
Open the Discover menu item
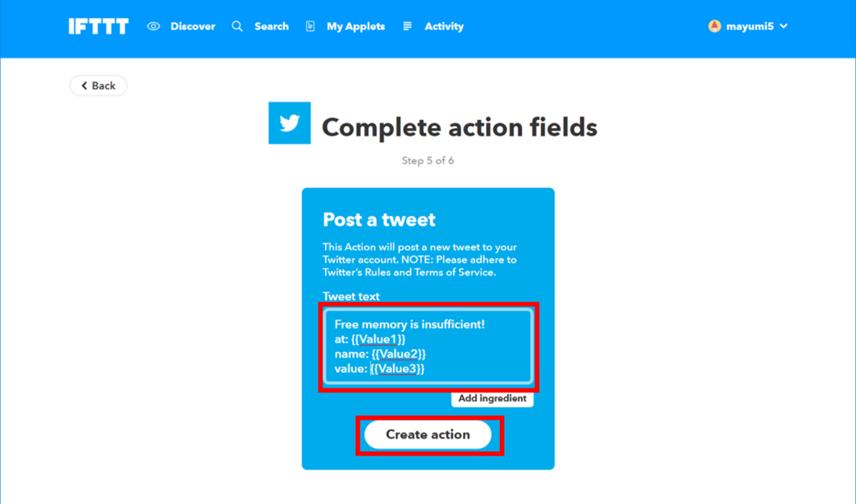pyautogui.click(x=193, y=26)
